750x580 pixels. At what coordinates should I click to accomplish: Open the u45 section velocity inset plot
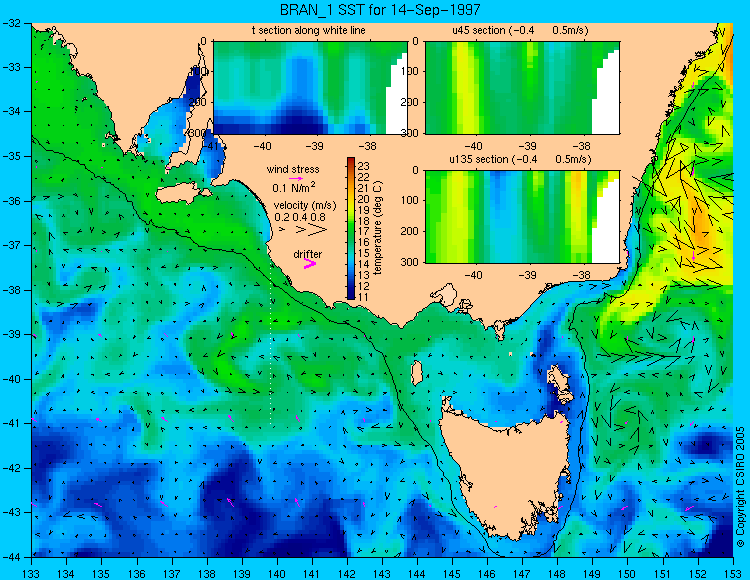(x=522, y=88)
